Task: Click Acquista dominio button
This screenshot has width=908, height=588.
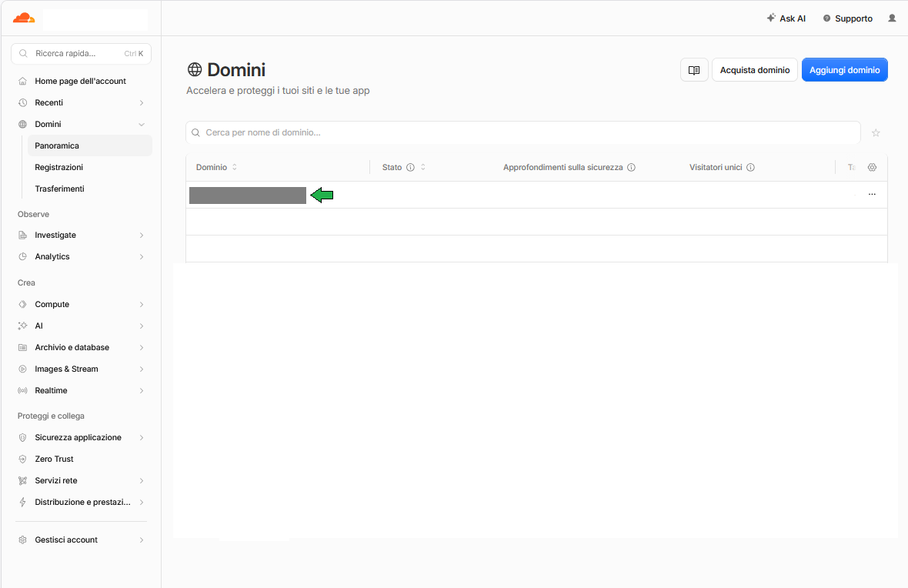Action: (x=755, y=70)
